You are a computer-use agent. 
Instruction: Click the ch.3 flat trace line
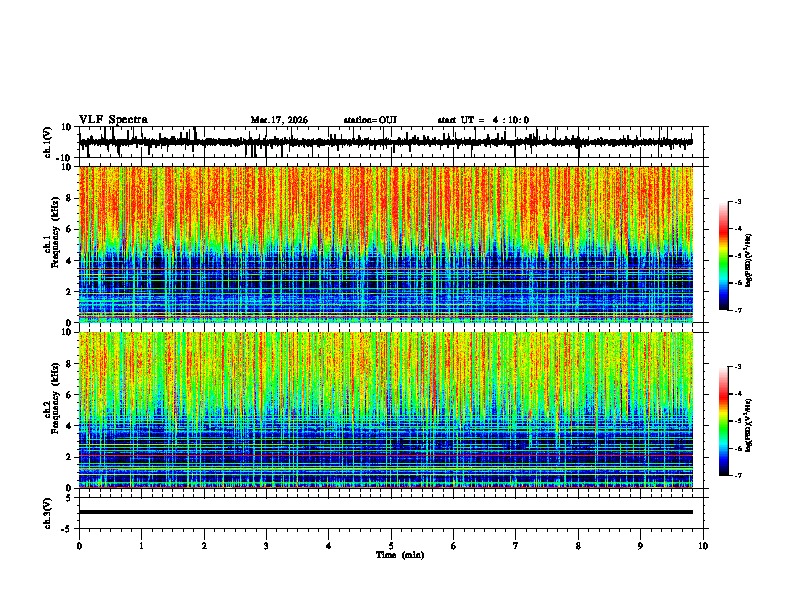click(x=386, y=512)
